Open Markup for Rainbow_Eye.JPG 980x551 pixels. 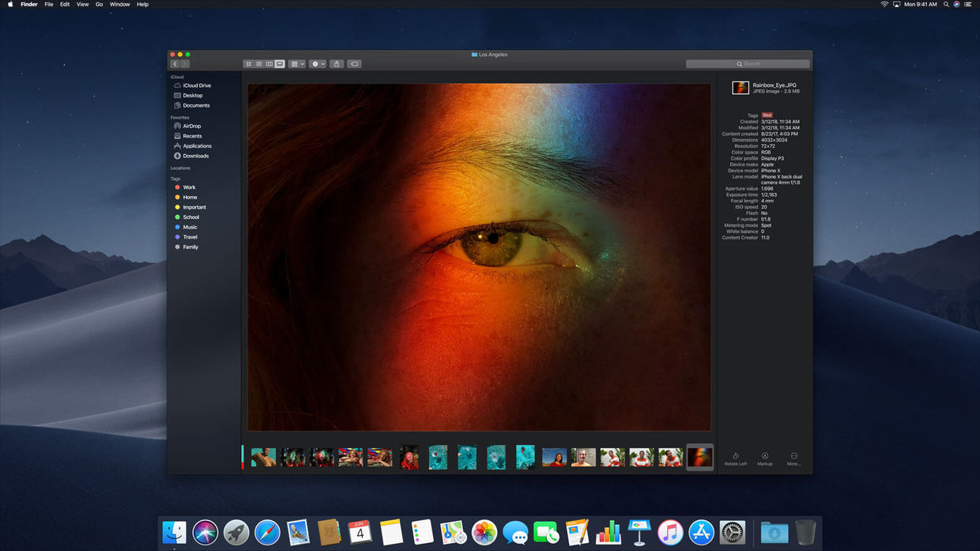pos(764,459)
